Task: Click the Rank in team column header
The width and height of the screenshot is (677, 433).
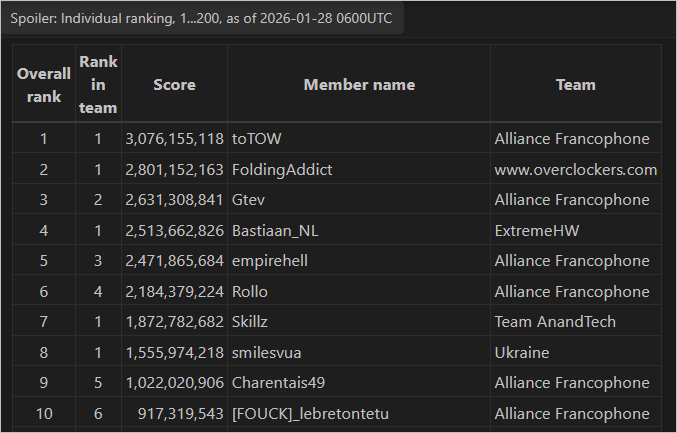Action: [98, 85]
